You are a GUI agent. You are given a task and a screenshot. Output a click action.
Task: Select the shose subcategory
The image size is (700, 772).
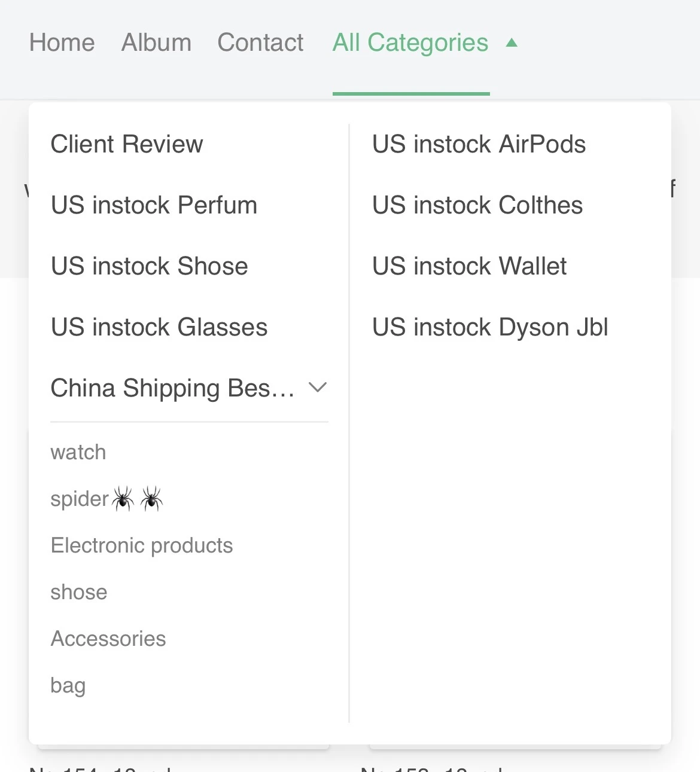(x=79, y=592)
